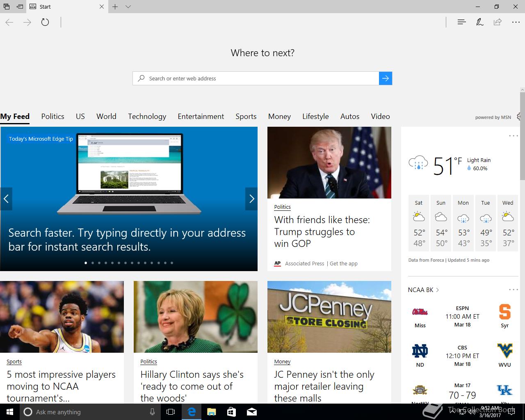This screenshot has width=525, height=420.
Task: Click the Share icon in toolbar
Action: pos(498,22)
